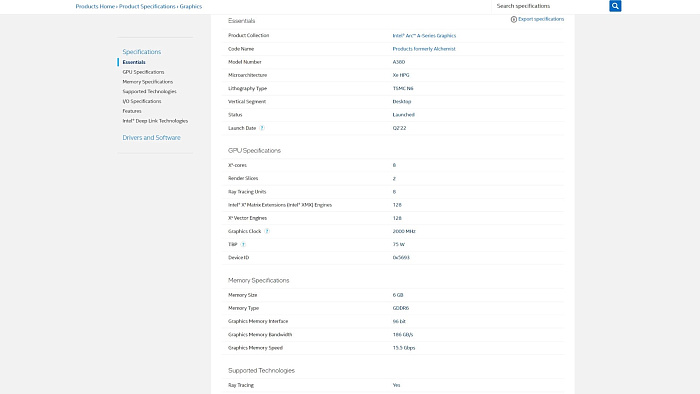Image resolution: width=700 pixels, height=394 pixels.
Task: Open Drivers and Software in sidebar
Action: click(x=151, y=137)
